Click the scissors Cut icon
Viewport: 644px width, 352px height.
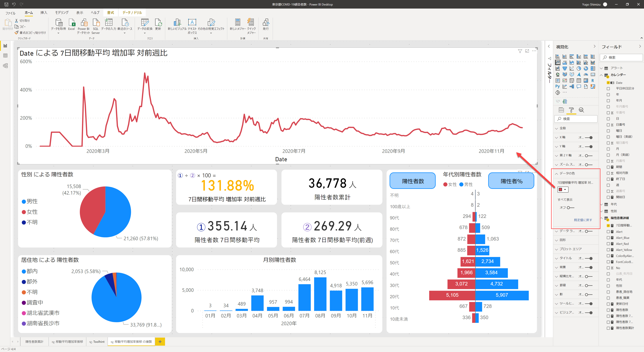point(16,20)
